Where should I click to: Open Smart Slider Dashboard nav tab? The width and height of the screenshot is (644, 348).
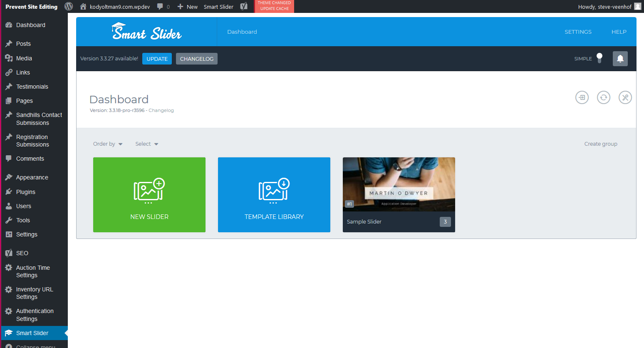pyautogui.click(x=242, y=32)
